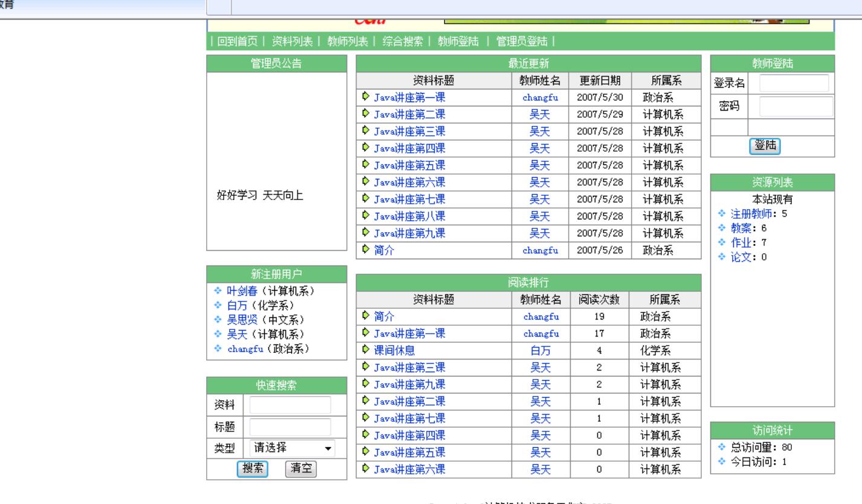Open Java讲座第四课 link in 最近更新

[x=409, y=147]
